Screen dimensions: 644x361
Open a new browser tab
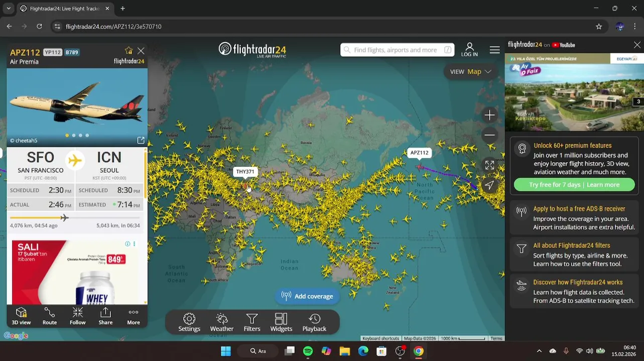[x=122, y=9]
